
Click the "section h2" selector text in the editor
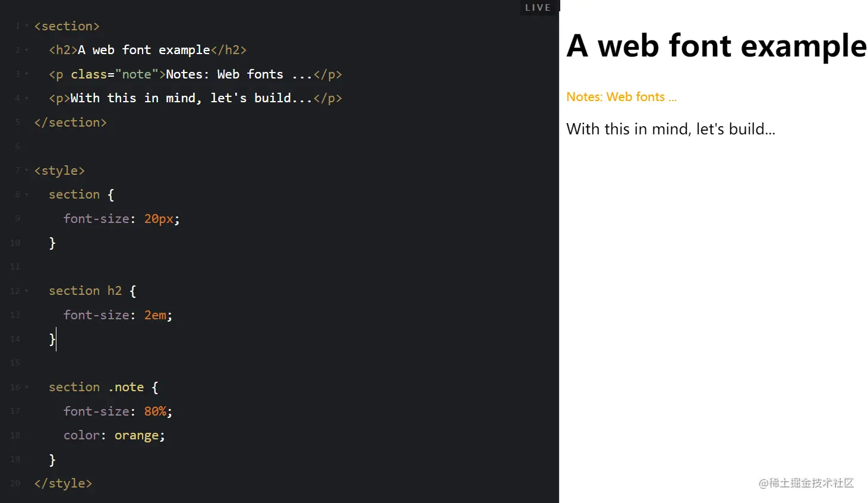85,291
